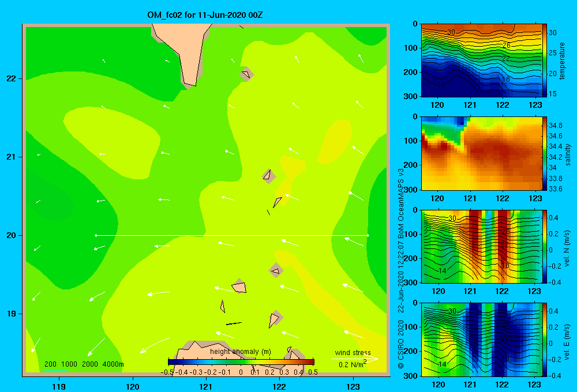Click the latitude 19 label on main map
This screenshot has height=392, width=577.
coord(12,314)
